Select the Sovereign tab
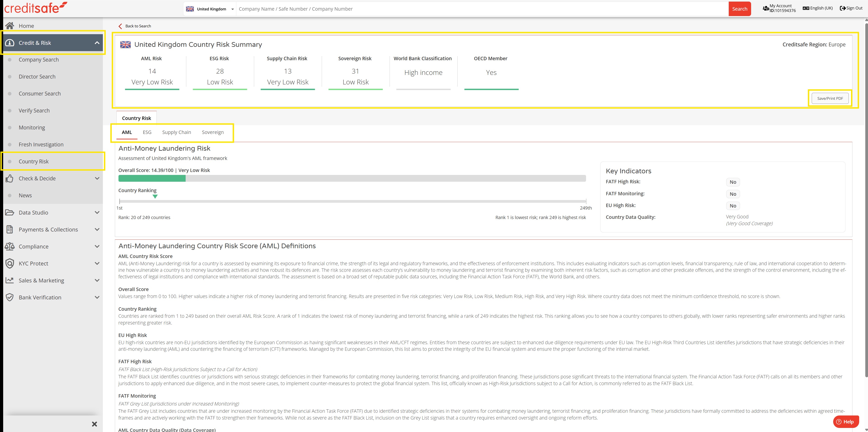The width and height of the screenshot is (868, 432). (213, 132)
